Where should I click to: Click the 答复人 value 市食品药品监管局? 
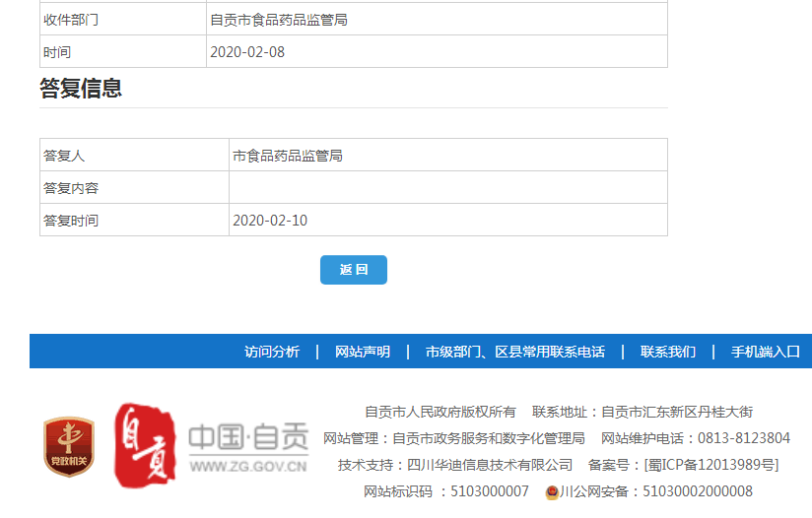point(288,156)
